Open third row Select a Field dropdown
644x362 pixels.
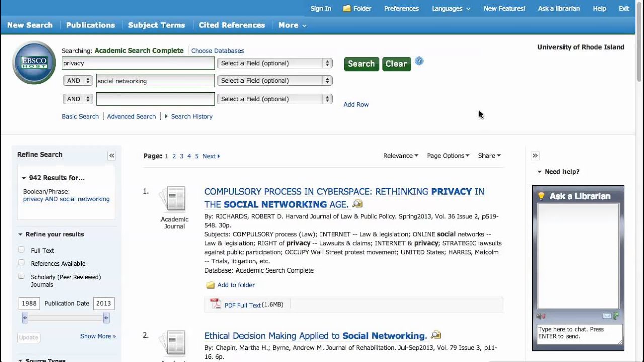tap(275, 99)
